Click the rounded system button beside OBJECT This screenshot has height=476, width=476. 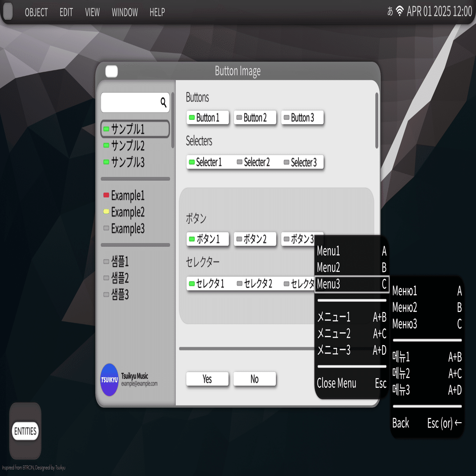pyautogui.click(x=8, y=11)
